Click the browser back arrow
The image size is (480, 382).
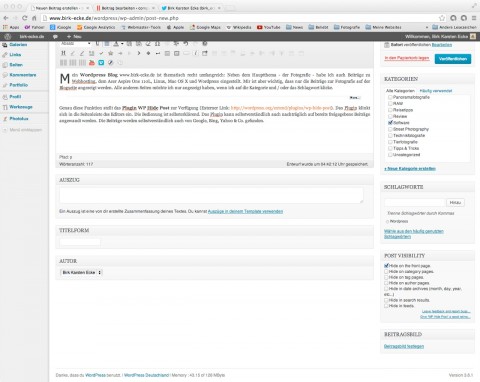click(x=6, y=18)
